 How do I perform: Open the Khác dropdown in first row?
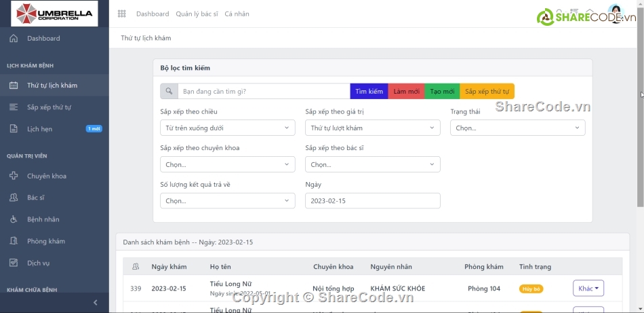tap(588, 289)
